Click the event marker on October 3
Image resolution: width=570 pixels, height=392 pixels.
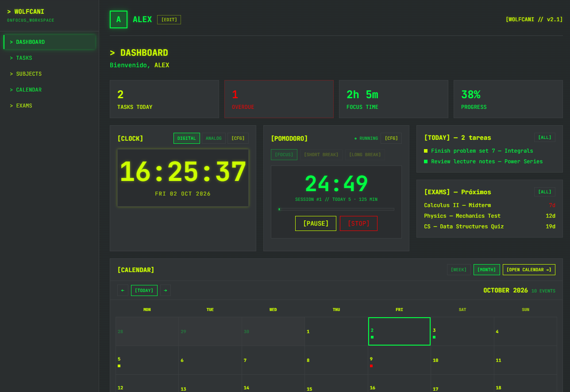[x=434, y=337]
